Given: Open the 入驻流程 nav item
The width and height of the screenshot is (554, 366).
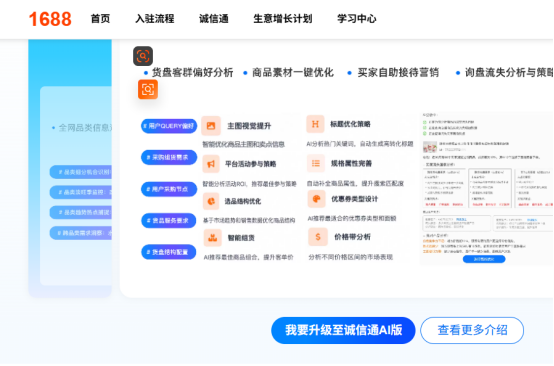Looking at the screenshot, I should coord(155,19).
